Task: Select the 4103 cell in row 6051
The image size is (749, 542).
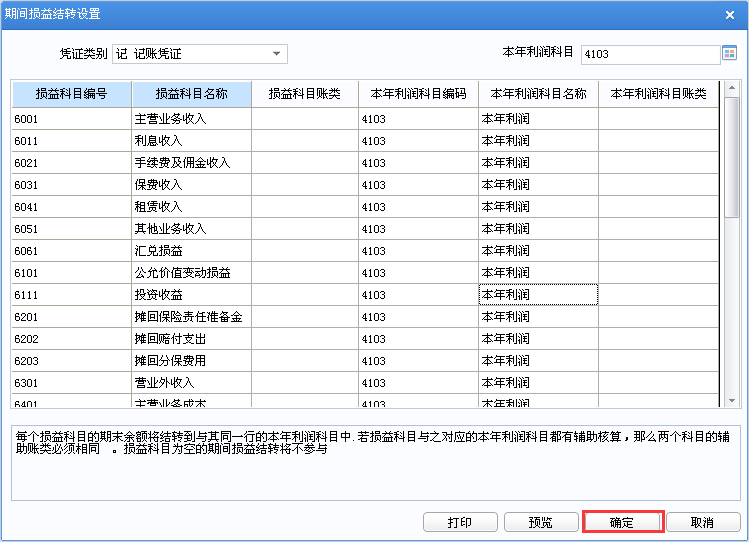Action: click(418, 229)
